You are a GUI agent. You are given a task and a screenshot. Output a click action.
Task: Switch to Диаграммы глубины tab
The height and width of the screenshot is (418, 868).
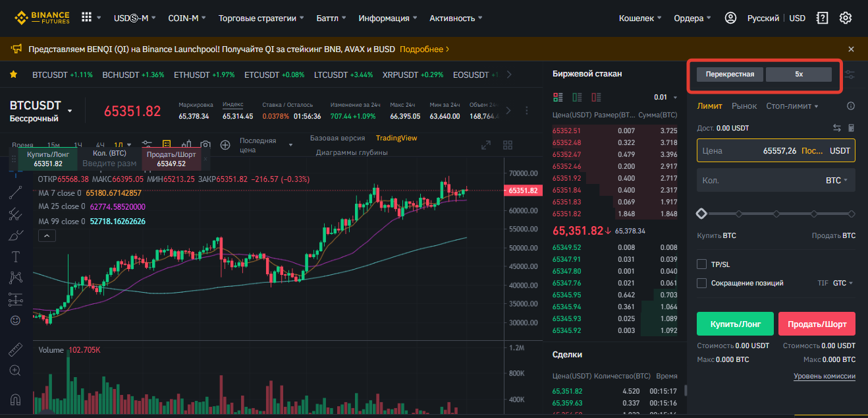click(x=352, y=152)
